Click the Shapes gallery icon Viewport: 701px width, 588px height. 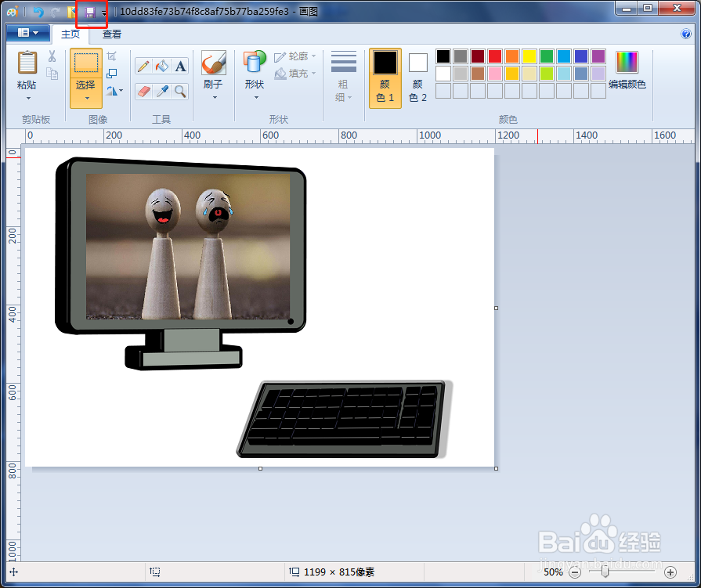(x=255, y=62)
